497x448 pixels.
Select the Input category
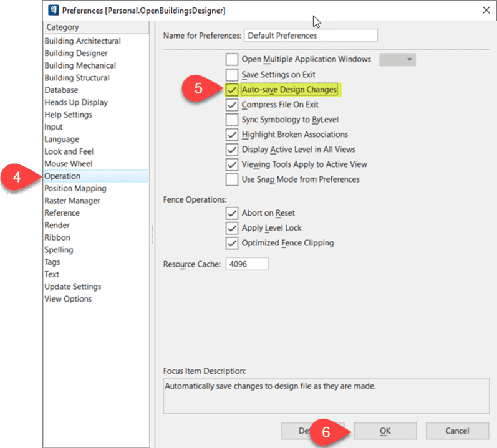(x=96, y=127)
